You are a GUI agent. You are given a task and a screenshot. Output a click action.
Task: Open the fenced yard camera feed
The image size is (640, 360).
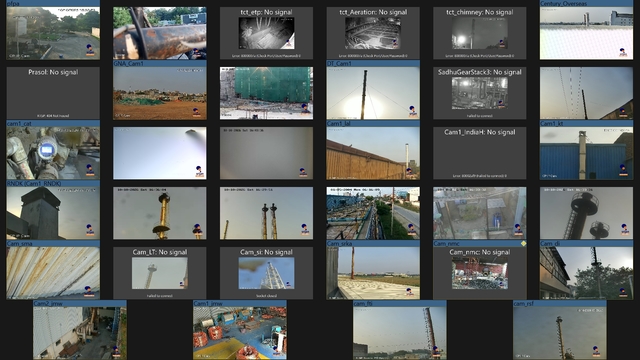(480, 213)
